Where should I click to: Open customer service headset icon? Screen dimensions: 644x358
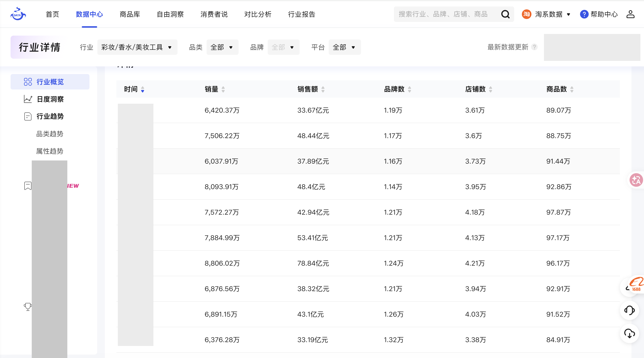630,310
